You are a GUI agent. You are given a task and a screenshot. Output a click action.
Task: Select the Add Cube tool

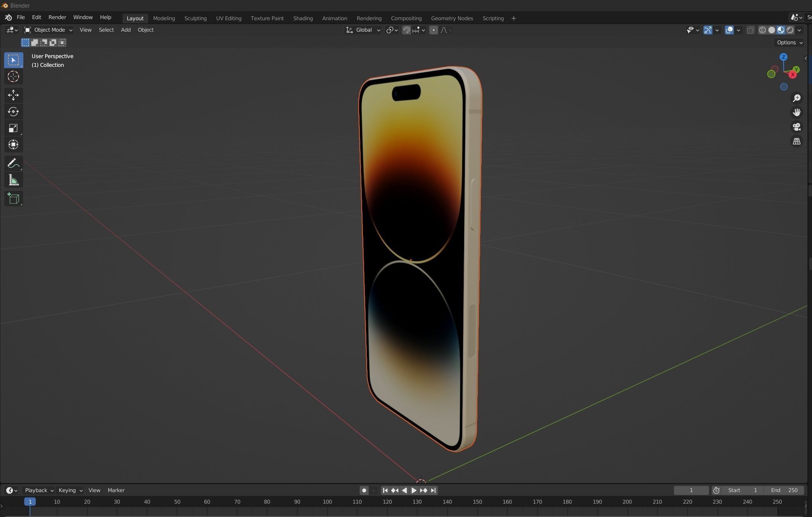coord(13,198)
